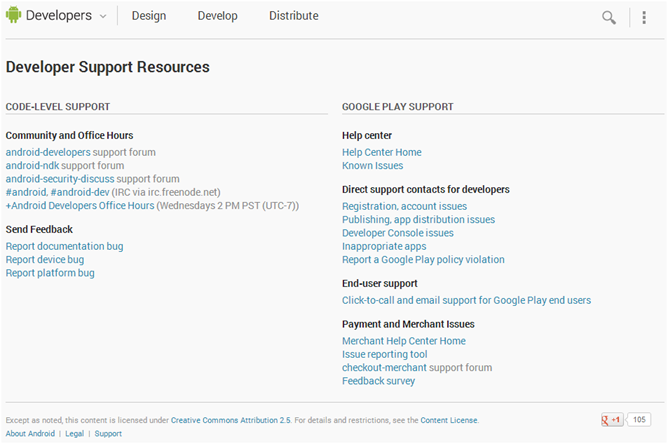Click the Developers site title
The width and height of the screenshot is (668, 444).
pyautogui.click(x=59, y=15)
